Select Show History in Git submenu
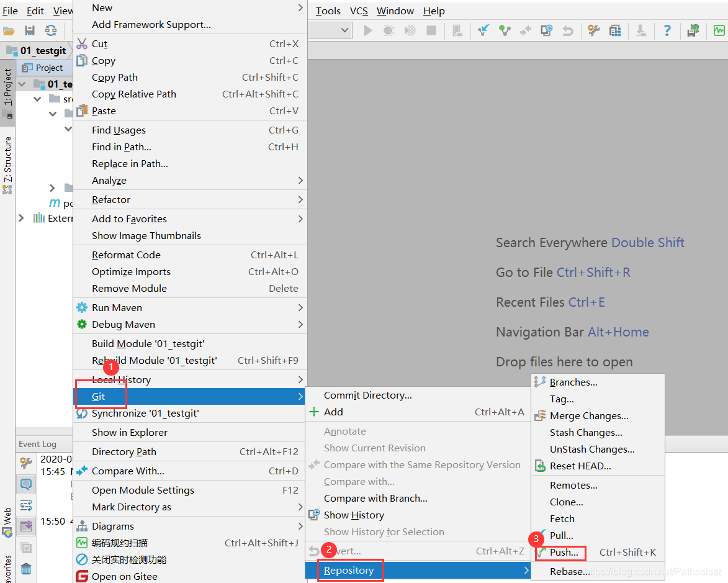The image size is (728, 583). pyautogui.click(x=418, y=515)
